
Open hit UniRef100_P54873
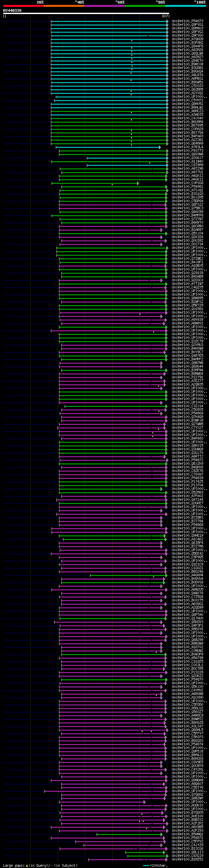[x=187, y=21]
